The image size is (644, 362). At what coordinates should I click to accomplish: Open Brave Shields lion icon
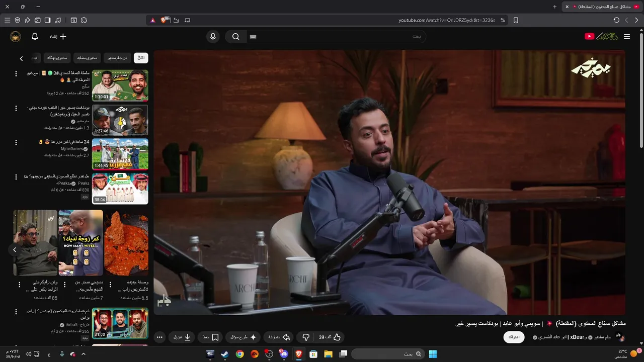[164, 20]
